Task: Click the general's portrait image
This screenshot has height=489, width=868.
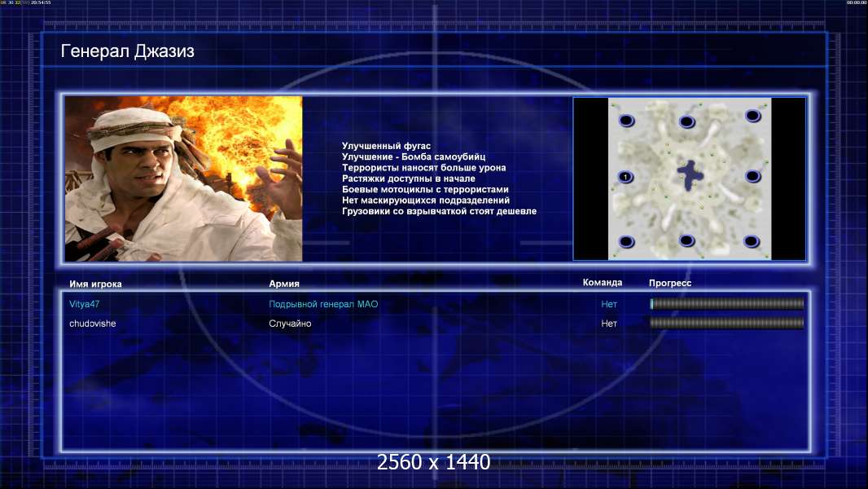Action: 184,178
